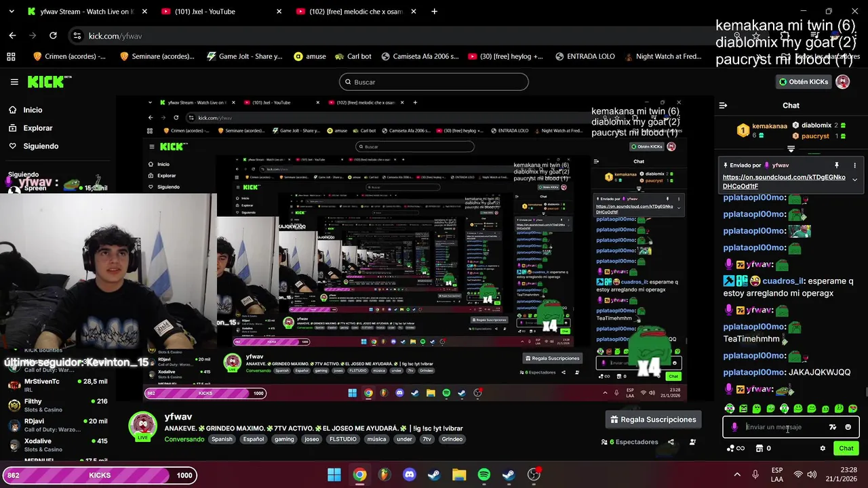The image size is (868, 488).
Task: Open Spotify from taskbar
Action: [484, 474]
